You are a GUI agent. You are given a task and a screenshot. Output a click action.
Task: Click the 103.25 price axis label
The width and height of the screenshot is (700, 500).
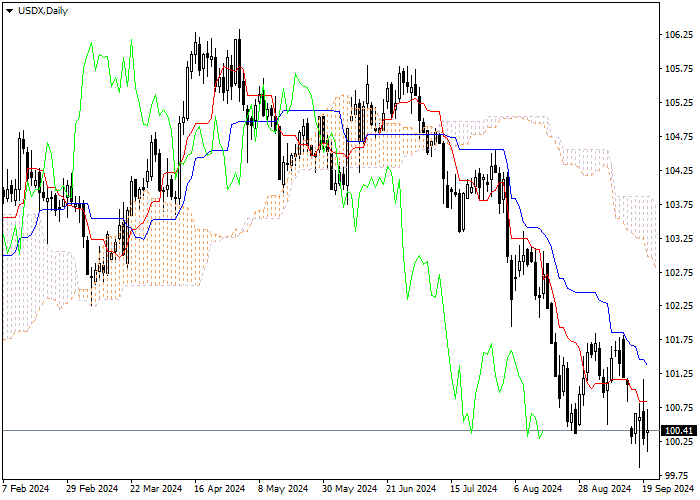(x=679, y=238)
